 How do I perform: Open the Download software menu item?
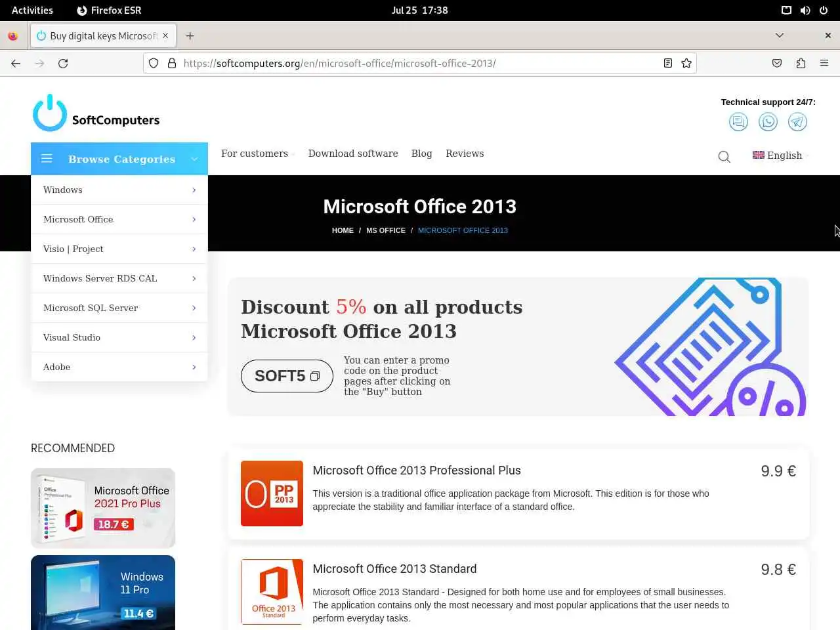(353, 154)
